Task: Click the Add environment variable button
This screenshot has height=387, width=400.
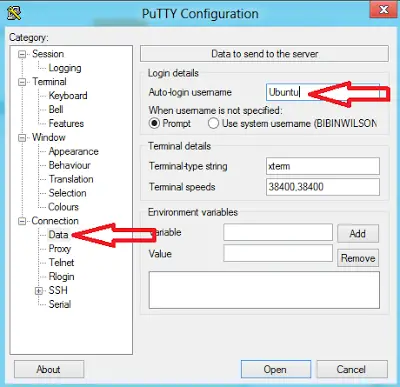Action: point(358,233)
